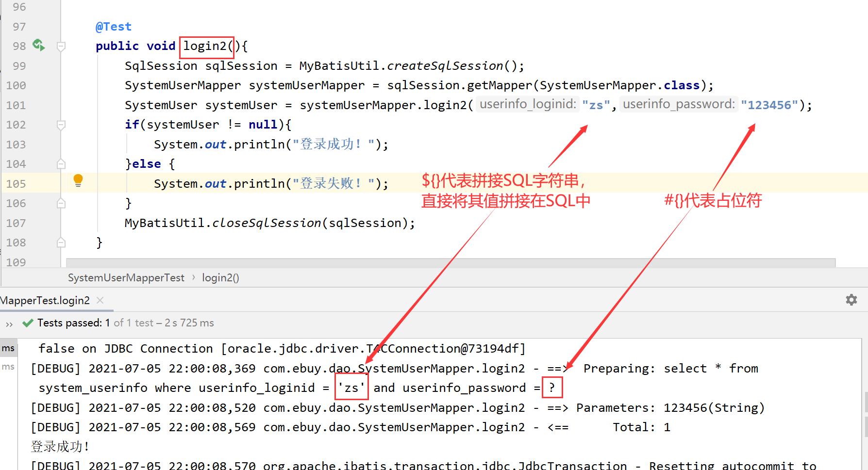Toggle the method end fold marker line 108
The width and height of the screenshot is (868, 470).
tap(61, 243)
